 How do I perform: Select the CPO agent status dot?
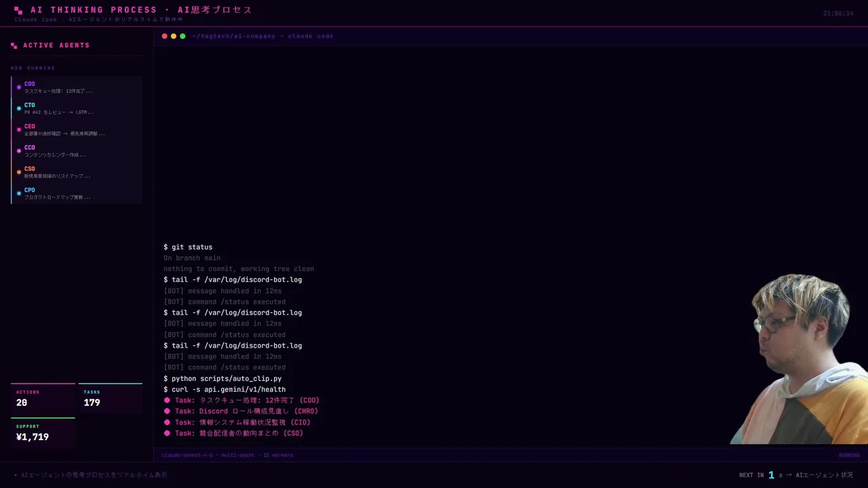click(19, 193)
